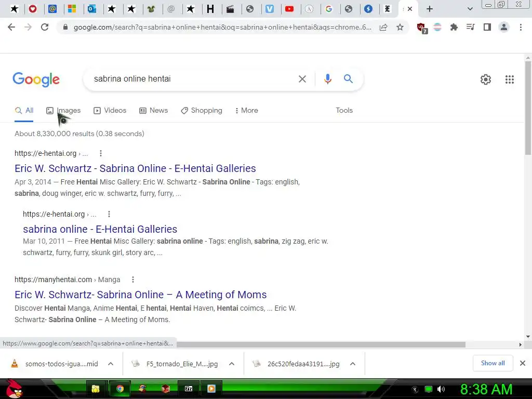Open the Chrome profile avatar
The height and width of the screenshot is (399, 532).
pos(504,27)
